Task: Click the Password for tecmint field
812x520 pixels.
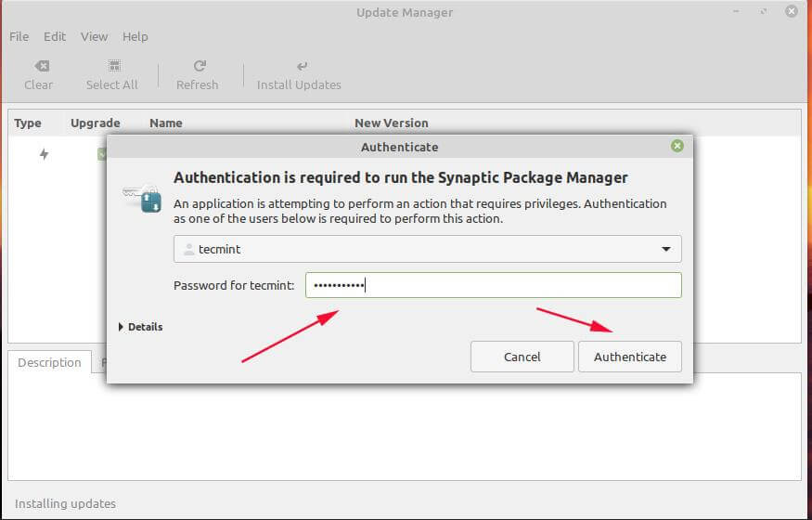Action: point(493,285)
